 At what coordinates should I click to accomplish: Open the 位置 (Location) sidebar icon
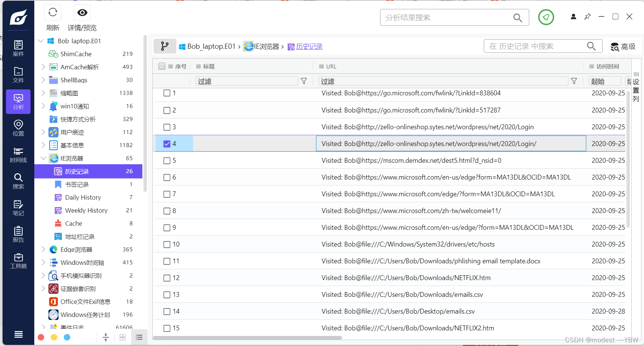[18, 128]
